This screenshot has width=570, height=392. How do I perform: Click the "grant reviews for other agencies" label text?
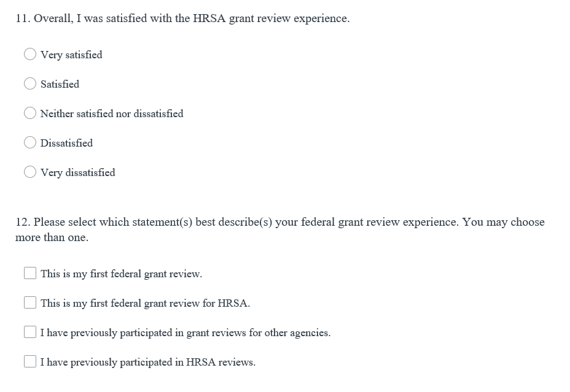click(x=185, y=332)
